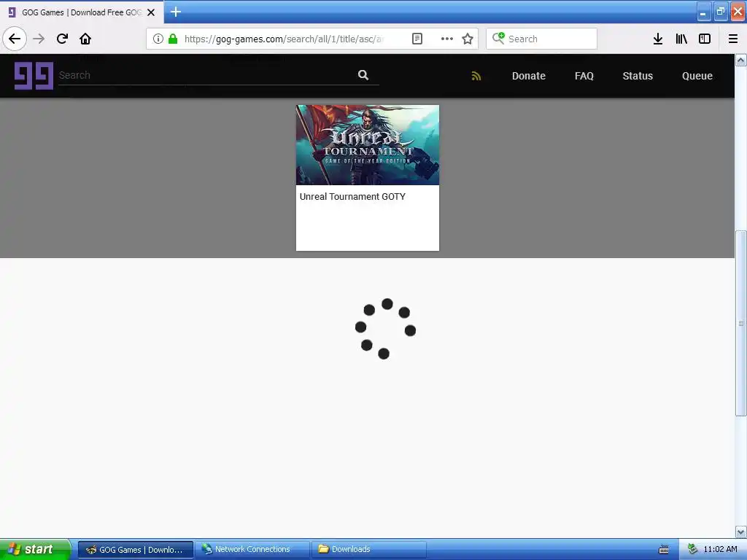Show the Firefox sidebar

pyautogui.click(x=705, y=39)
